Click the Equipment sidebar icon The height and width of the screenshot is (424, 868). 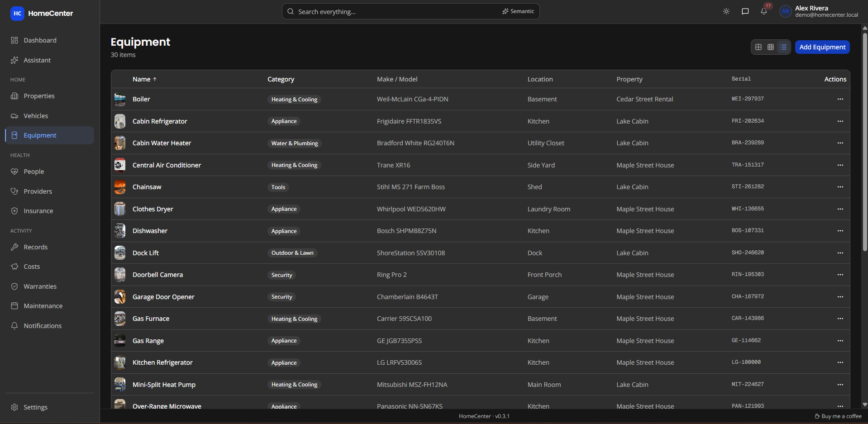pyautogui.click(x=14, y=135)
